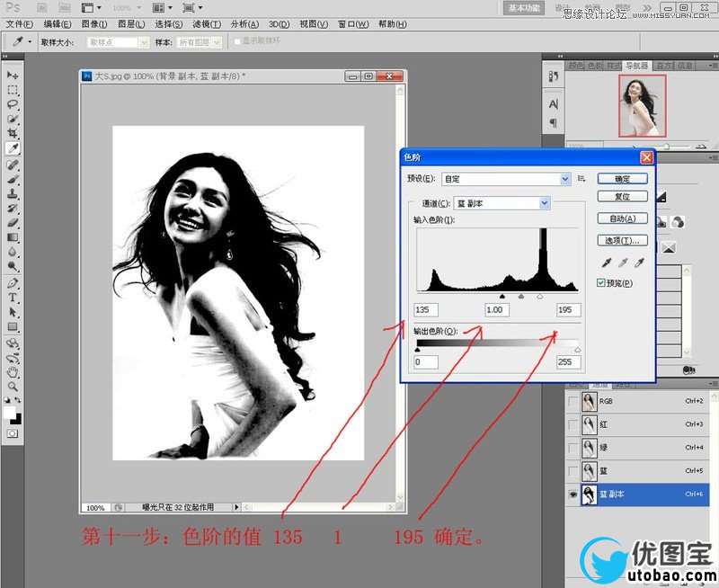The image size is (719, 588).
Task: Open the 通道(C) channel dropdown
Action: pyautogui.click(x=545, y=203)
